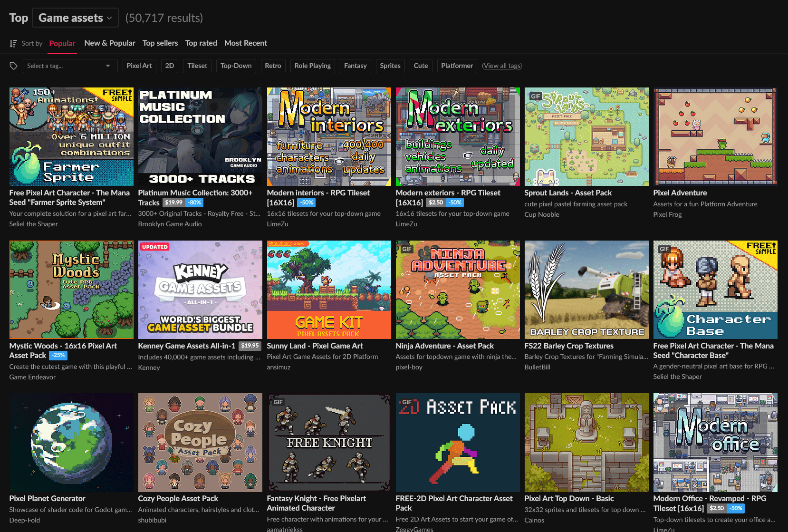
Task: Open Ninja Adventure - Asset Pack title
Action: click(445, 346)
